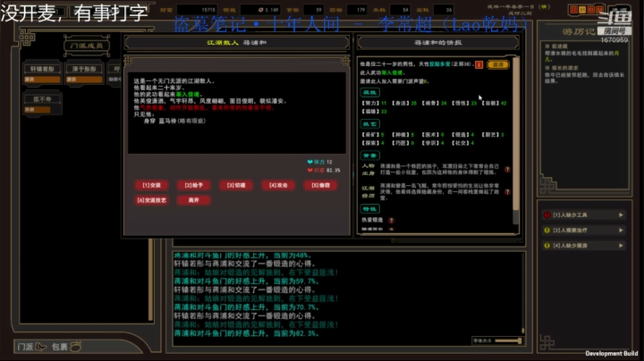The width and height of the screenshot is (644, 361).
Task: Click yellow warning icon for [4]人缺少厢房
Action: tap(547, 246)
